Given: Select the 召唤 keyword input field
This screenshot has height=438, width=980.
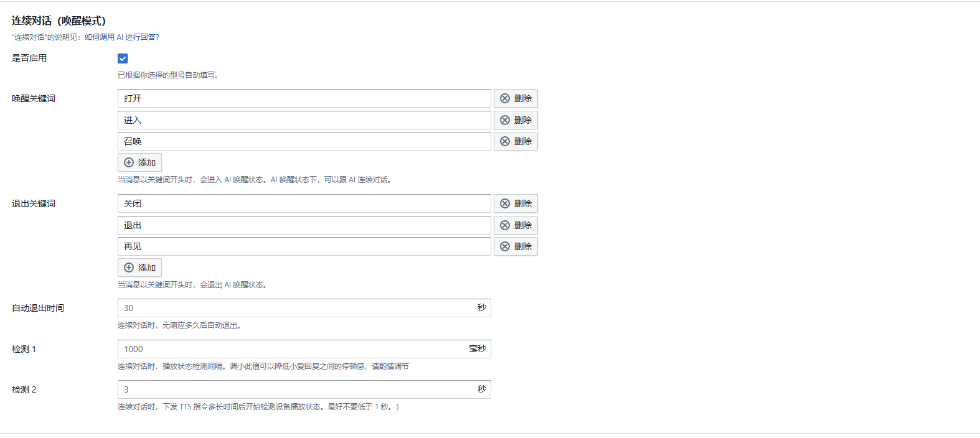Looking at the screenshot, I should tap(304, 141).
